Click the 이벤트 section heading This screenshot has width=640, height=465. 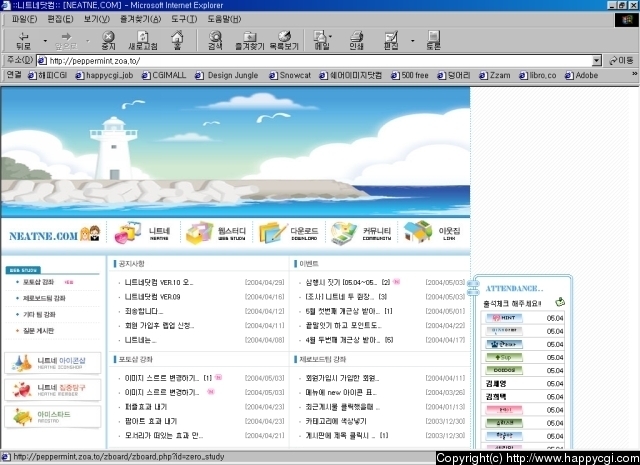pyautogui.click(x=309, y=264)
